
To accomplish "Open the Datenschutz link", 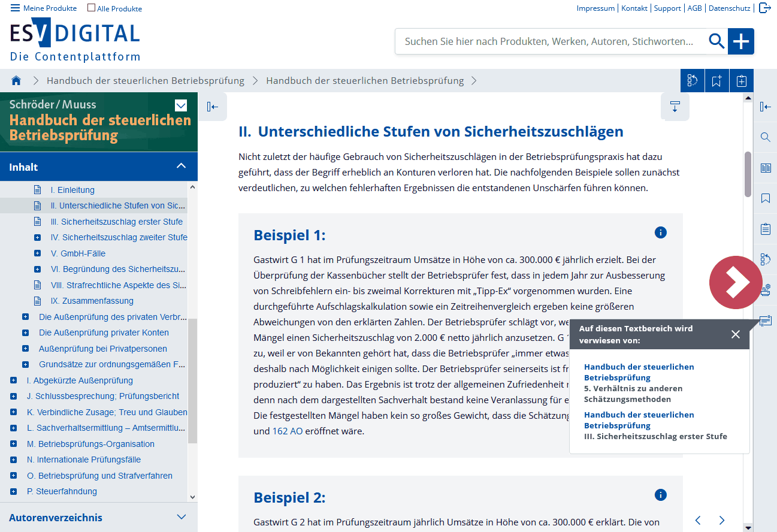I will tap(729, 8).
